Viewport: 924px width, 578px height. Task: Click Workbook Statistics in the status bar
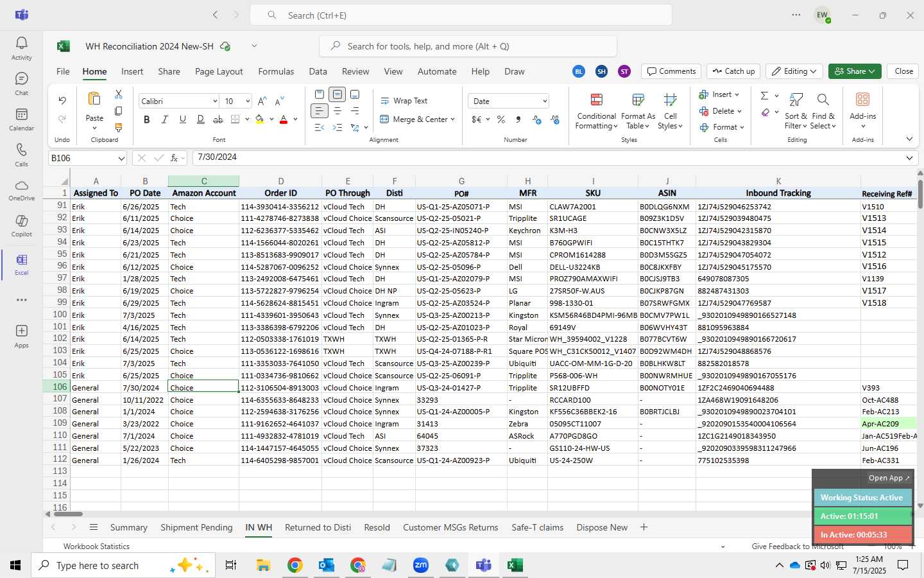point(96,547)
